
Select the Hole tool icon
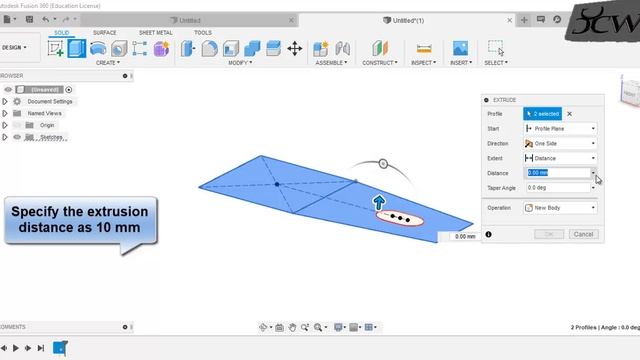pos(119,49)
